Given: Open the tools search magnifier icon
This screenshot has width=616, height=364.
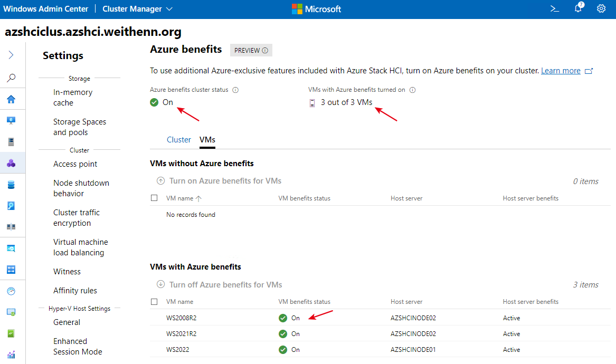Looking at the screenshot, I should pos(11,78).
